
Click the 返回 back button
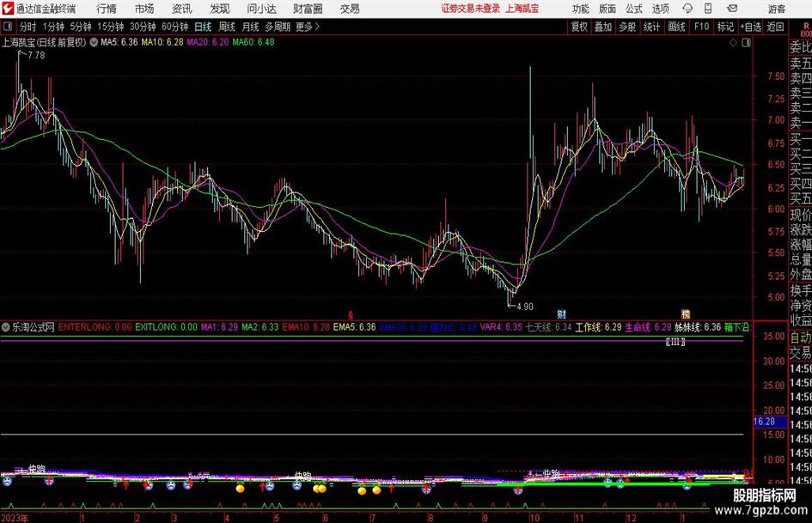(776, 27)
